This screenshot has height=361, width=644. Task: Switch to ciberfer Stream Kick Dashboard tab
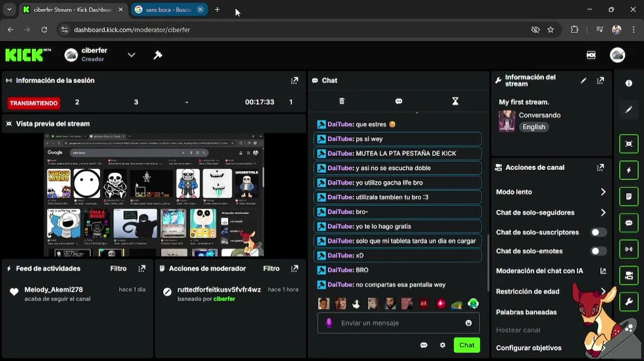coord(74,10)
